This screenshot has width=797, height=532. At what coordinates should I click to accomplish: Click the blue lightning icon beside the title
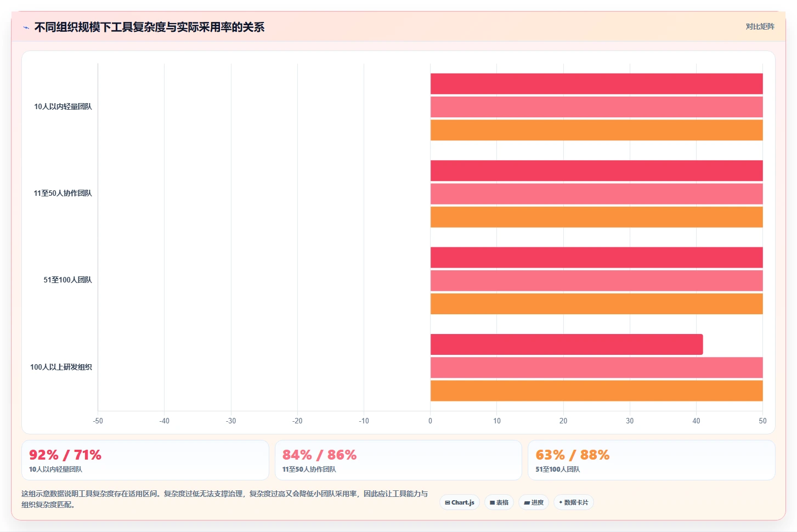coord(26,27)
